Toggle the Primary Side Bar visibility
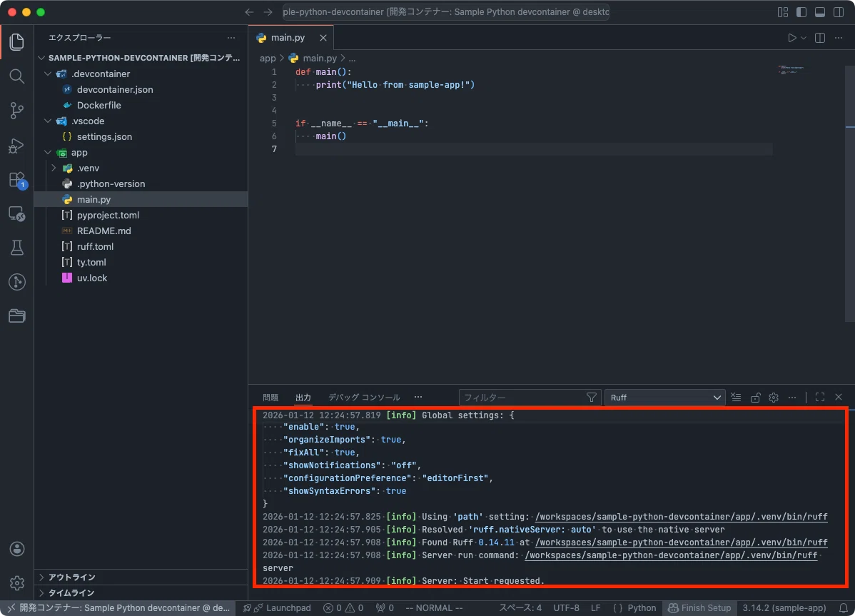 (x=801, y=12)
